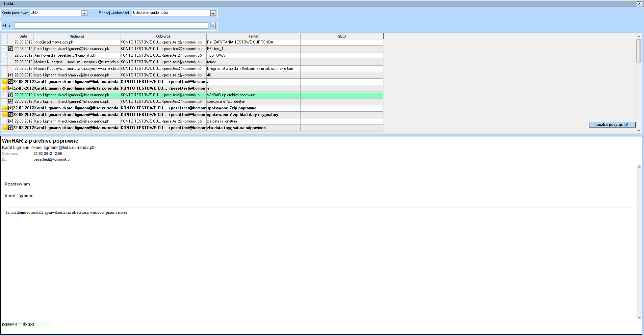Screen dimensions: 644x336
Task: Click the envelope icon of 'spakowane 7zip idealne' row
Action: 5,101
